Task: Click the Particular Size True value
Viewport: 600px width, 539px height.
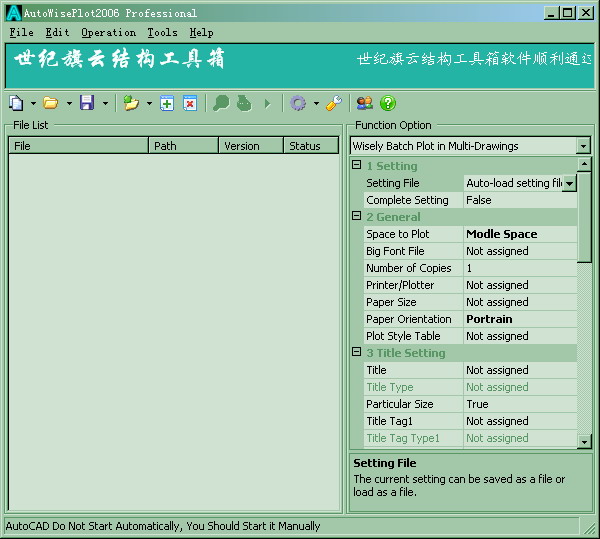Action: 520,404
